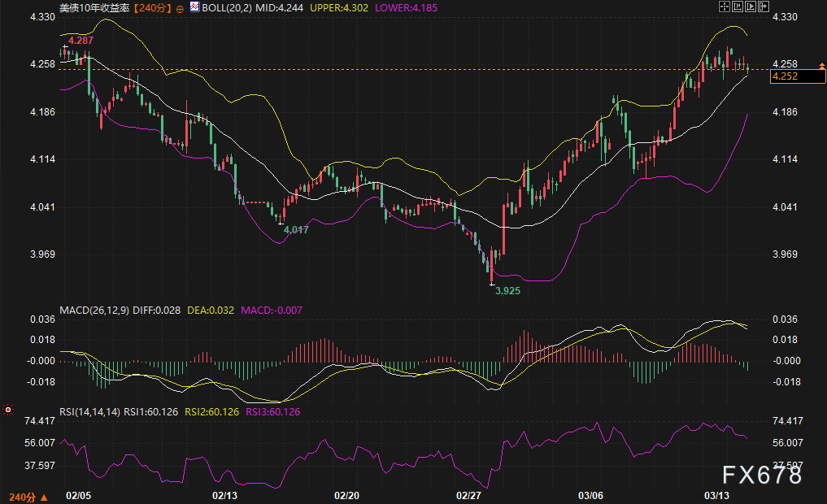Click the chart playback arrow icon
This screenshot has height=504, width=827.
click(751, 7)
